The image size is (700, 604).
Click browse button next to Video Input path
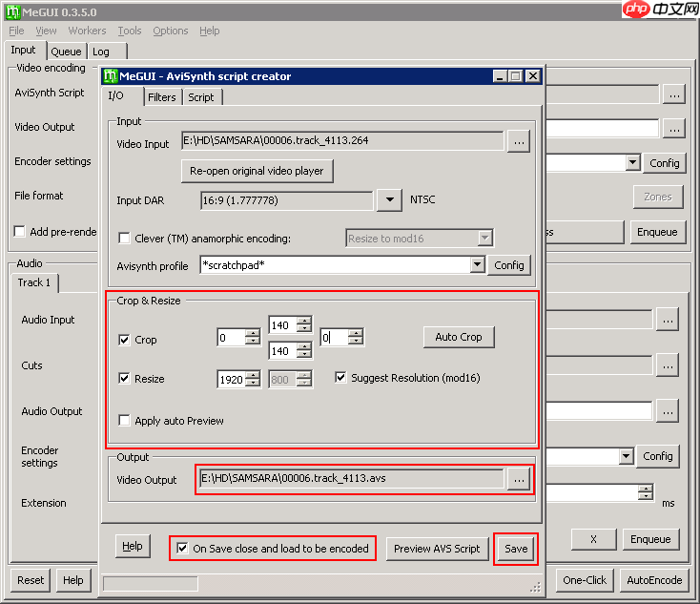tap(518, 141)
